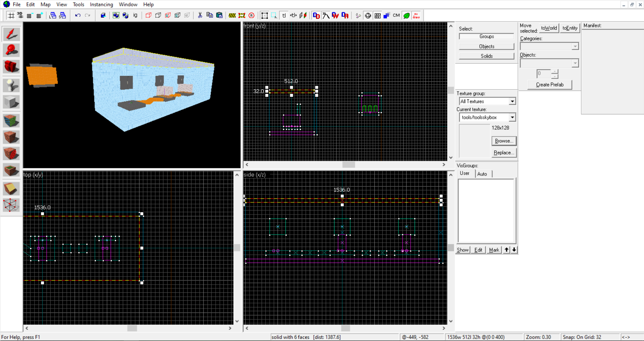Click the Copy icon in toolbar
Image resolution: width=644 pixels, height=341 pixels.
[x=210, y=15]
